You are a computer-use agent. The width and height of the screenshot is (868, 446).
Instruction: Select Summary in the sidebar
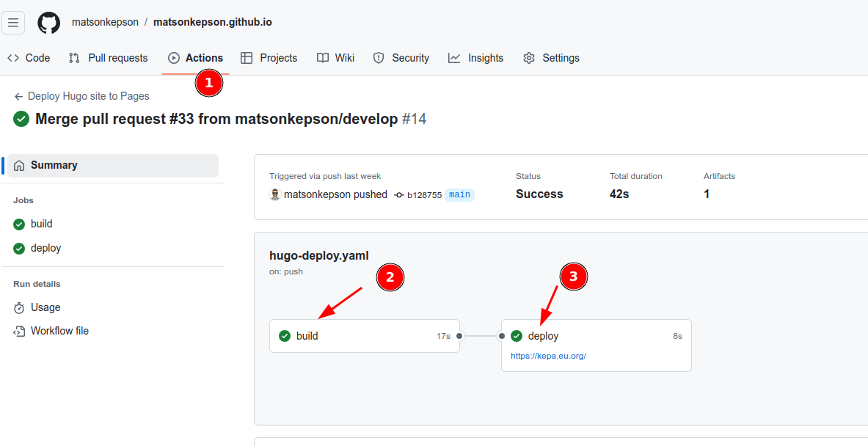point(54,165)
